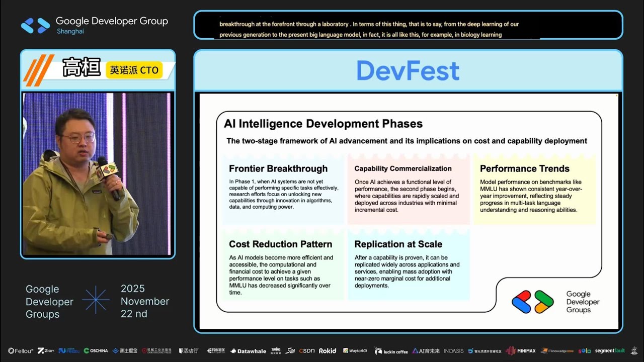Click the DevFest heading
The width and height of the screenshot is (644, 362).
pos(408,71)
